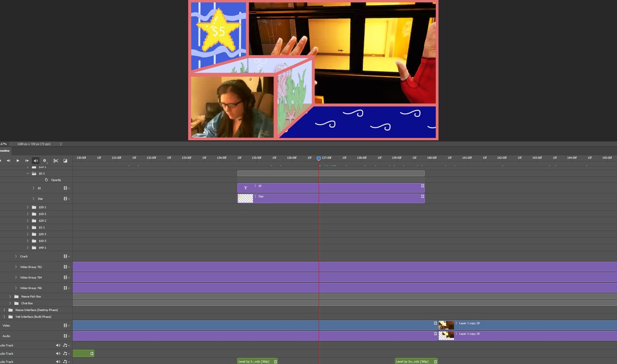Expand Nesse Interface (Destroy Phase) group

pyautogui.click(x=4, y=310)
